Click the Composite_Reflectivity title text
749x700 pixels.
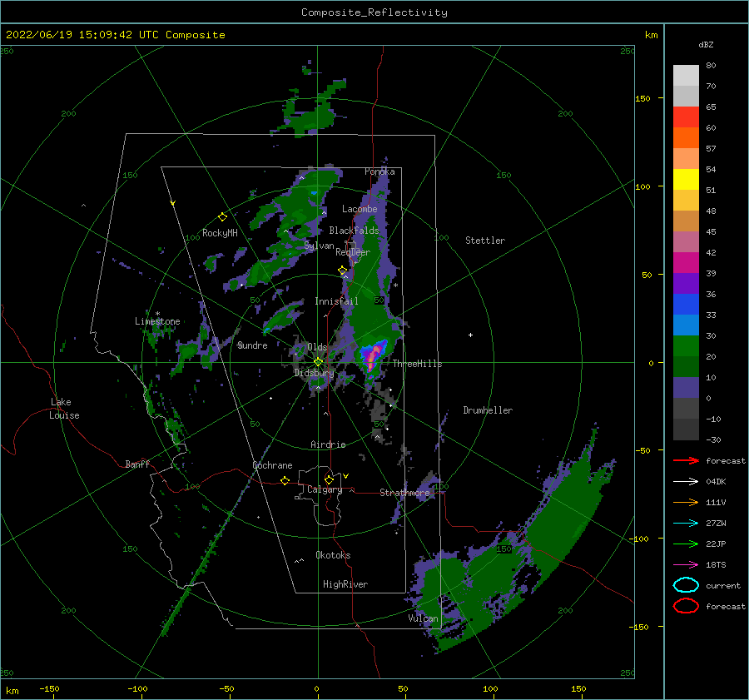(374, 12)
